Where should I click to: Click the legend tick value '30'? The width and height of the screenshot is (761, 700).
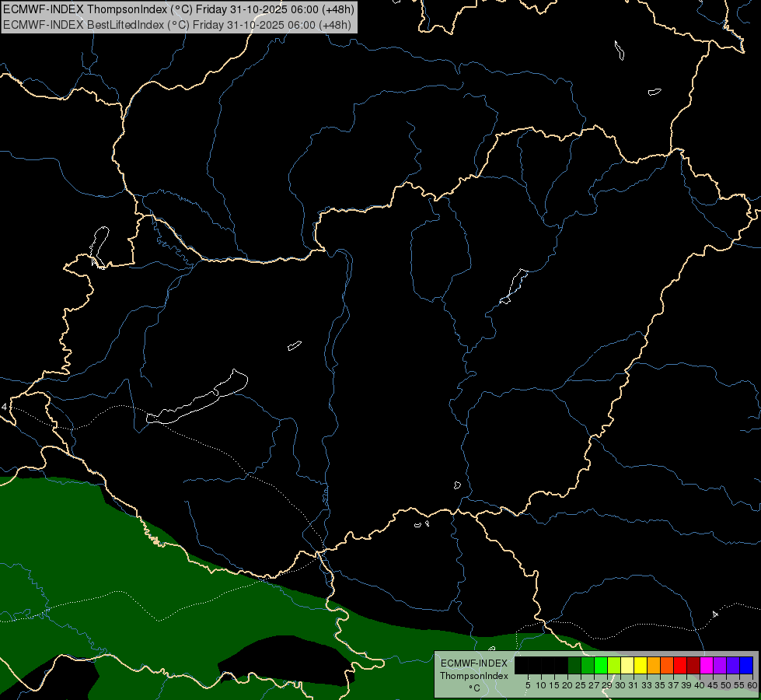[x=620, y=685]
